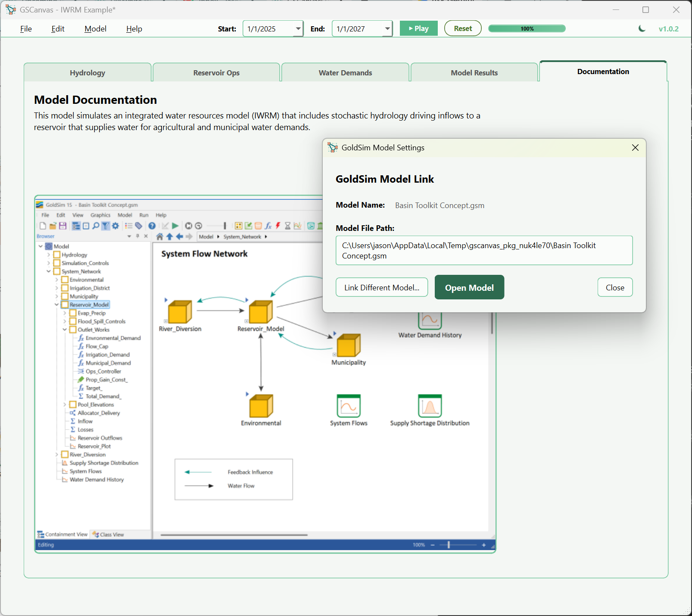692x616 pixels.
Task: Click the fx expression element icon in GoldSim toolbar
Action: tap(268, 226)
